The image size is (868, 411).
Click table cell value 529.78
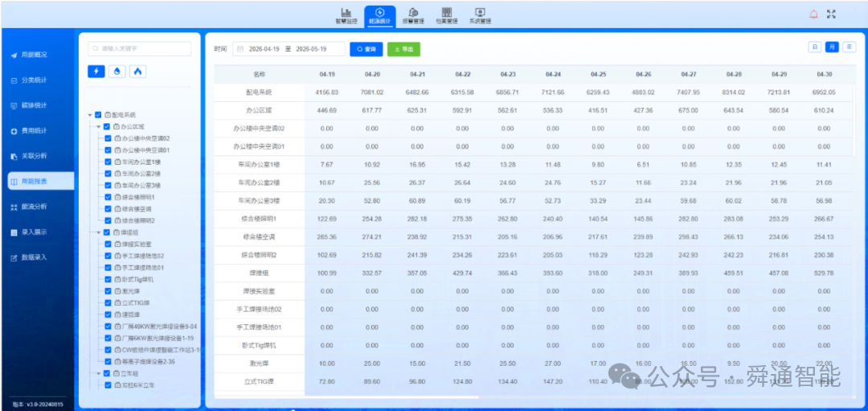coord(825,273)
